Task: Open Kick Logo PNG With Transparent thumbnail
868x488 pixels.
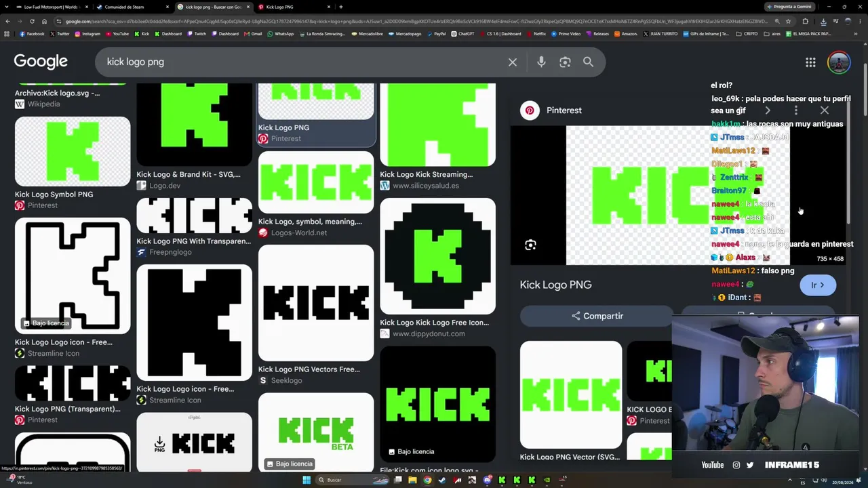Action: [194, 215]
